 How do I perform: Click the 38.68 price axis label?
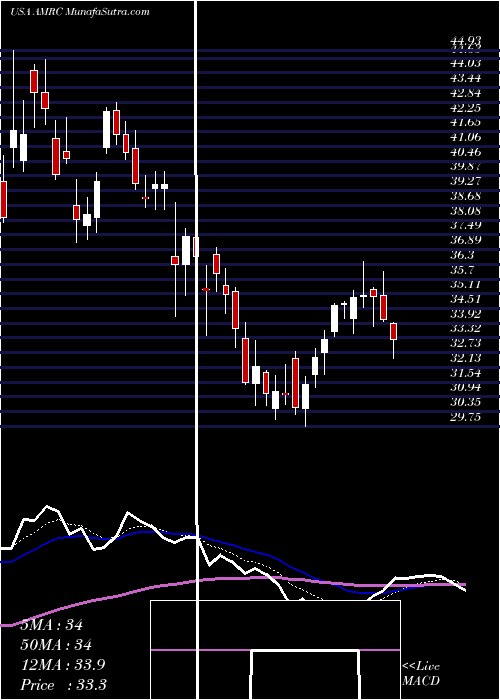tap(465, 196)
